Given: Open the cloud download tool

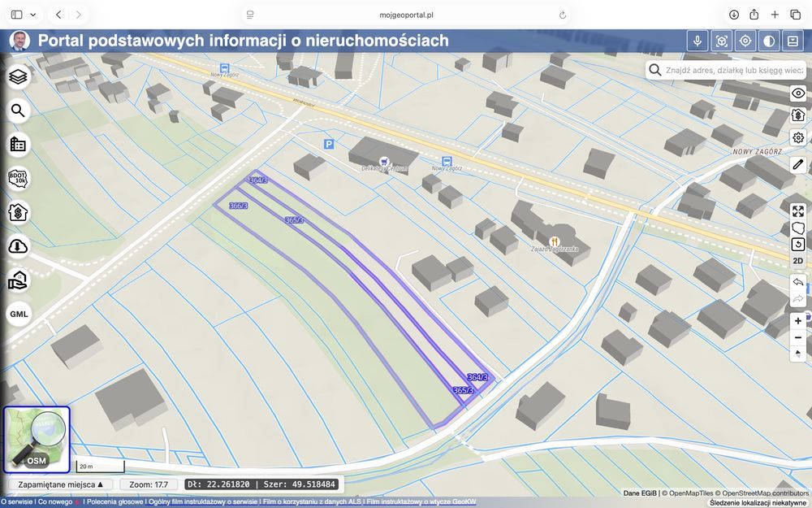Looking at the screenshot, I should click(x=19, y=246).
